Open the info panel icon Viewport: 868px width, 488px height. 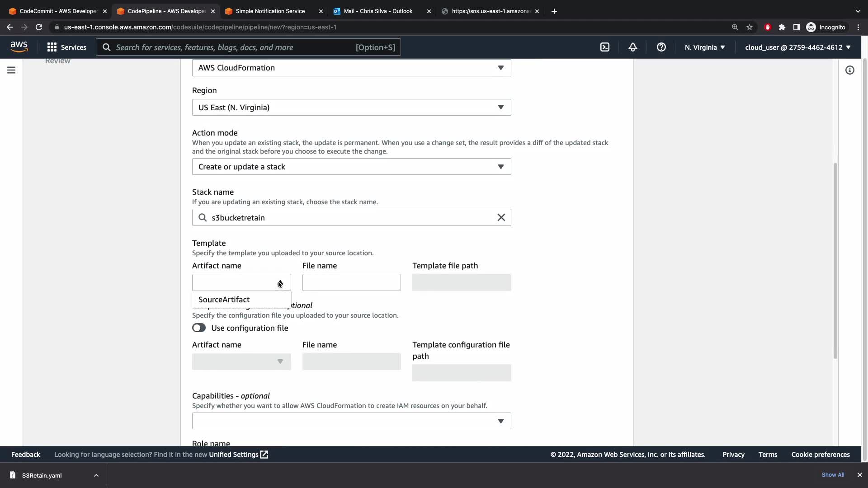pos(849,70)
